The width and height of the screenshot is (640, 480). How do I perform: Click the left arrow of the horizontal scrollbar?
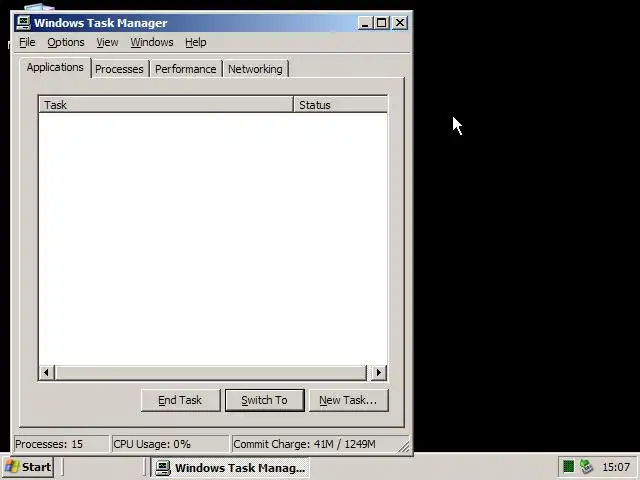[x=47, y=372]
